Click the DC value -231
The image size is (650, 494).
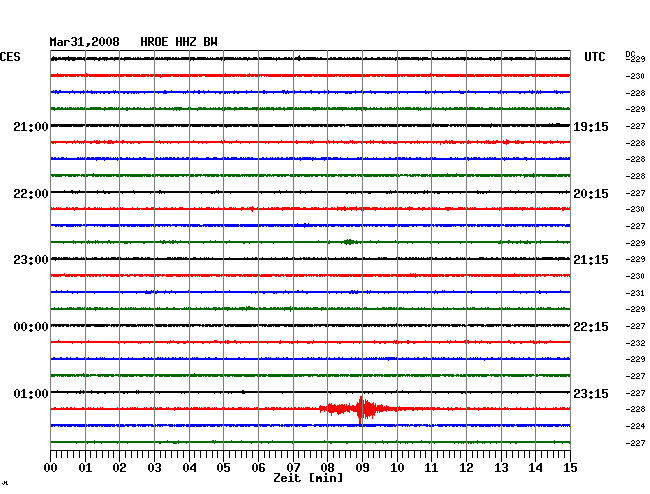635,293
